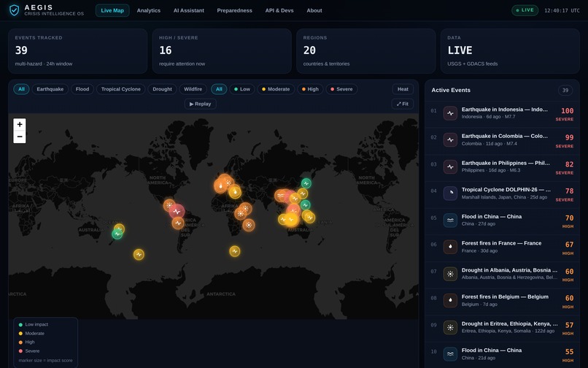Viewport: 588px width, 368px height.
Task: Click green earthquake marker near New Zealand
Action: [117, 234]
